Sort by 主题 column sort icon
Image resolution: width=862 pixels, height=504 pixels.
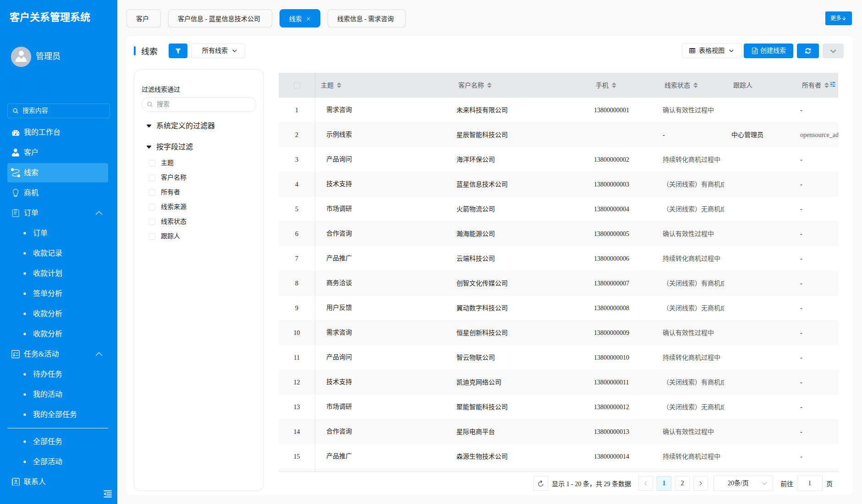339,85
